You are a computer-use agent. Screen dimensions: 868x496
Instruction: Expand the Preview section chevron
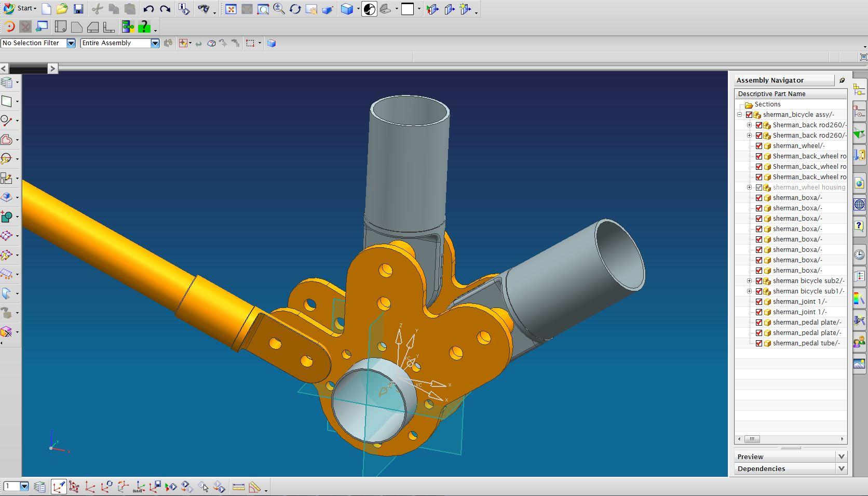coord(842,457)
